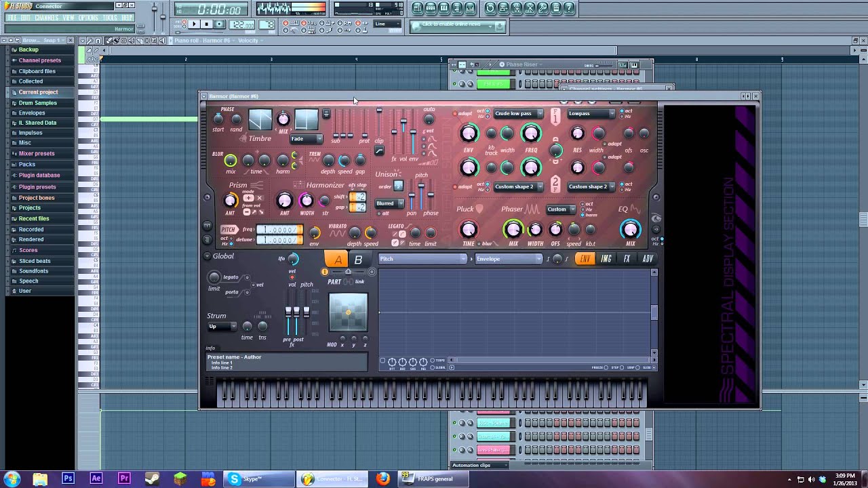Select Current project in the browser
868x488 pixels.
coord(38,92)
